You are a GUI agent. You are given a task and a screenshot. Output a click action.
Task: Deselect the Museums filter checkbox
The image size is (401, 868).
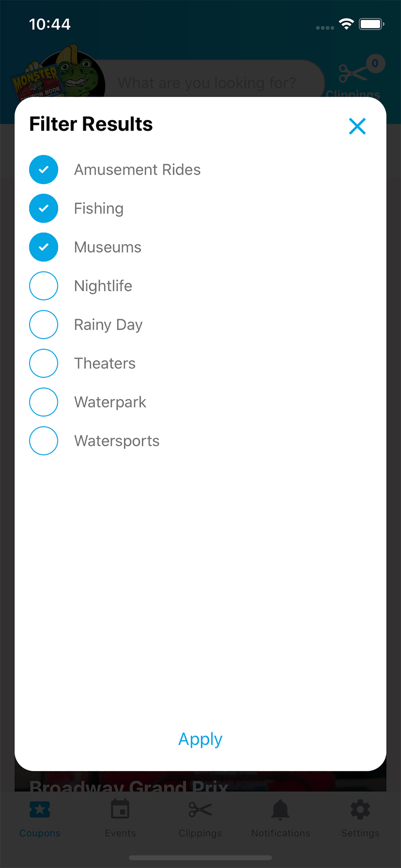44,247
